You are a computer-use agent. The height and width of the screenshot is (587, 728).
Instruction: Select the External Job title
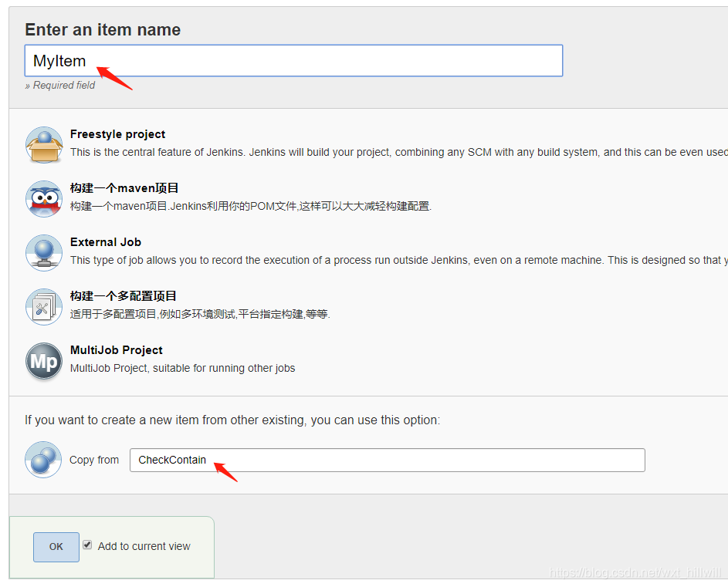coord(106,242)
